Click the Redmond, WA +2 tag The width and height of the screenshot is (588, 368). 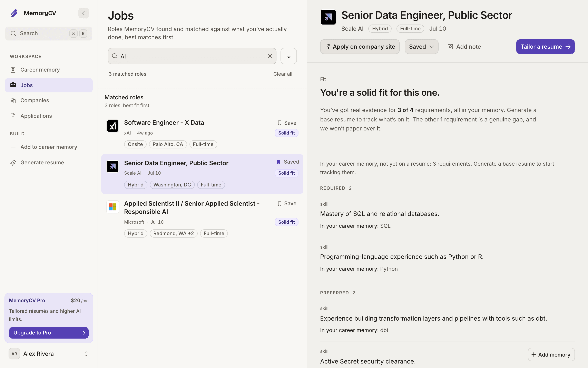pos(174,233)
